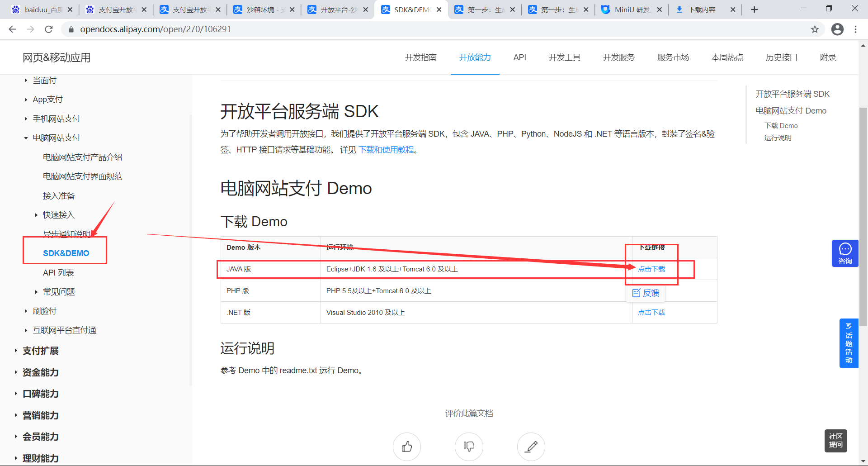Open 接入准备 in sidebar

tap(59, 196)
